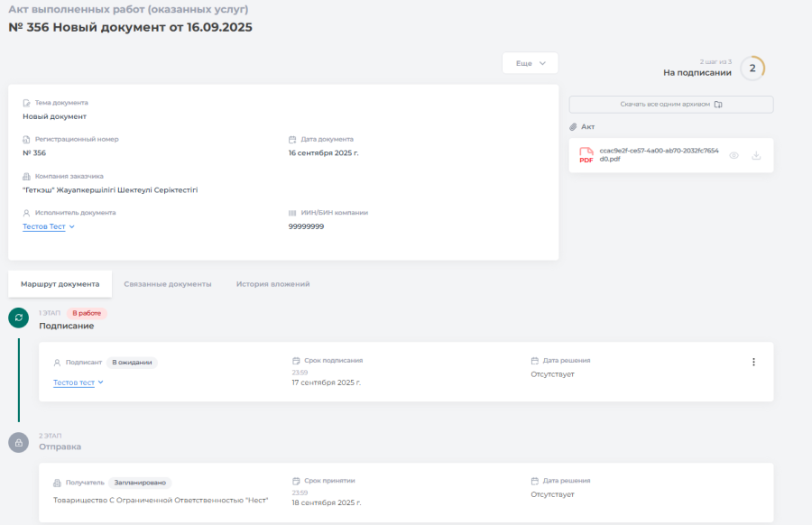Click the green in-progress stage 1 icon
Screen dimensions: 812x525
point(18,318)
